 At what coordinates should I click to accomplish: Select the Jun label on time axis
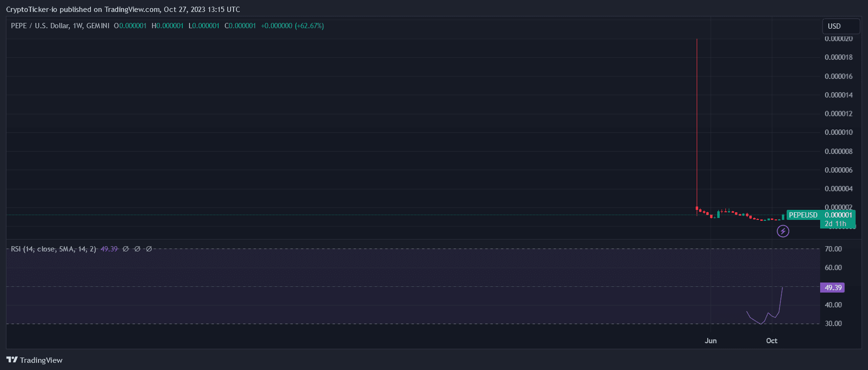click(711, 341)
